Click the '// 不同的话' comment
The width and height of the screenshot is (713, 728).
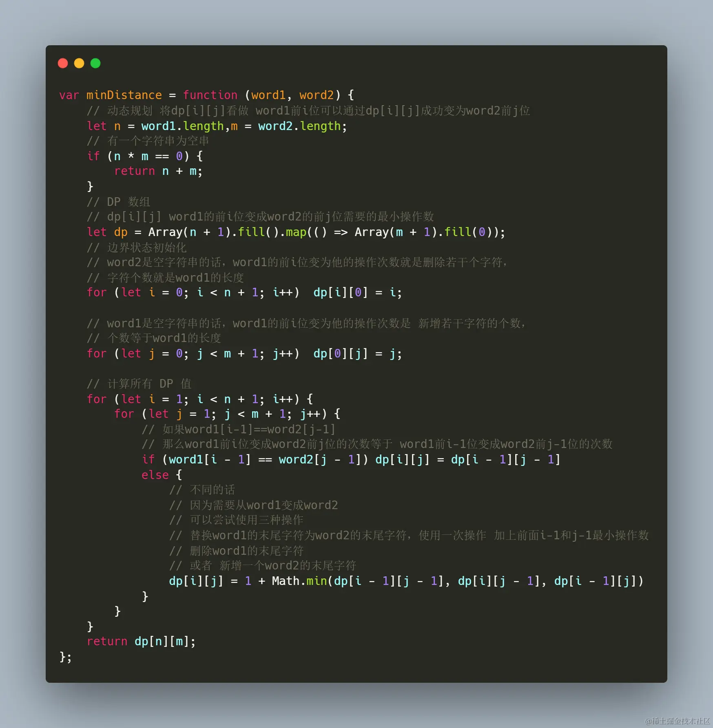[x=202, y=490]
